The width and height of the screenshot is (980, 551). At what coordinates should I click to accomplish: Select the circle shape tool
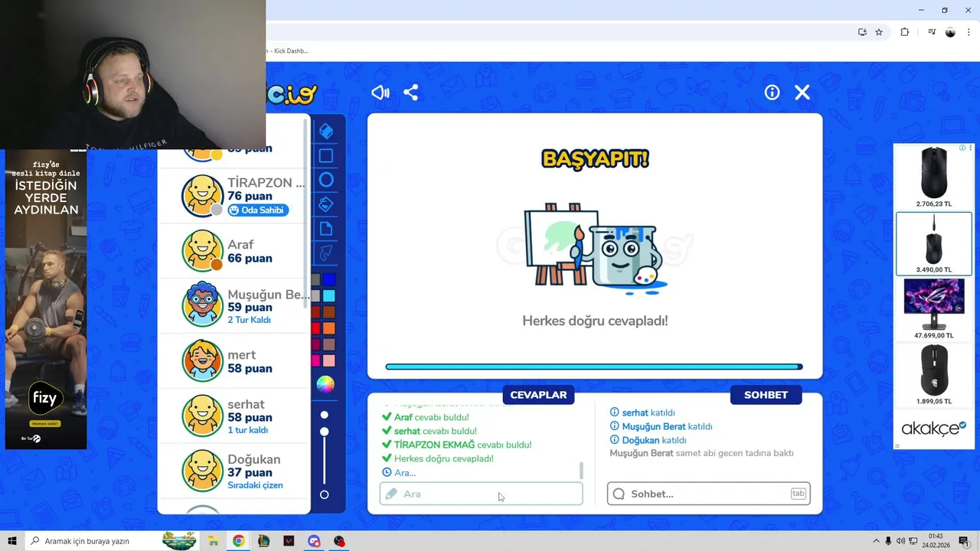(326, 180)
